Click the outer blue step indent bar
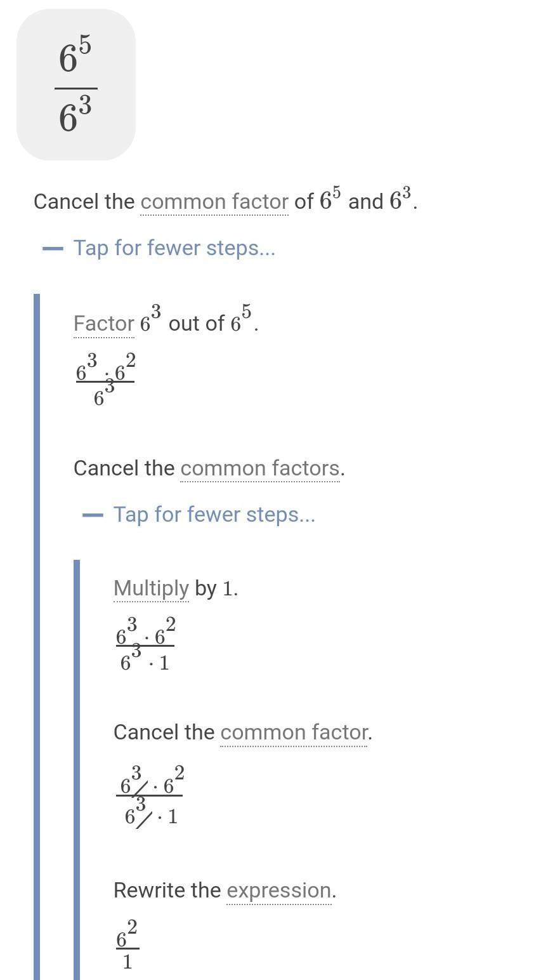The width and height of the screenshot is (555, 980). point(37,637)
